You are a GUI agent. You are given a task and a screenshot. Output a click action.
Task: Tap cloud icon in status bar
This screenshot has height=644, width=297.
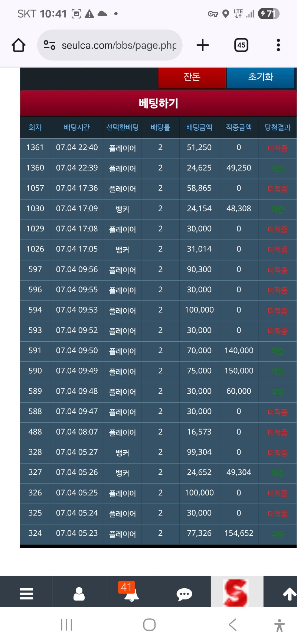[x=102, y=14]
